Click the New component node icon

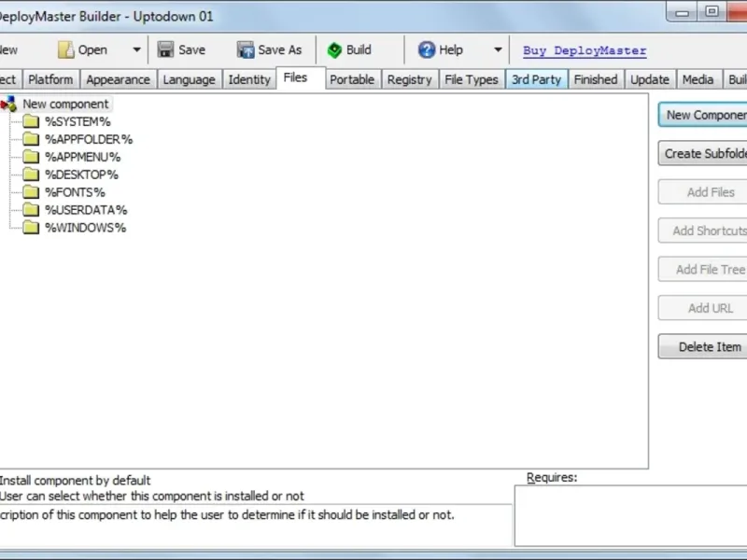coord(8,104)
